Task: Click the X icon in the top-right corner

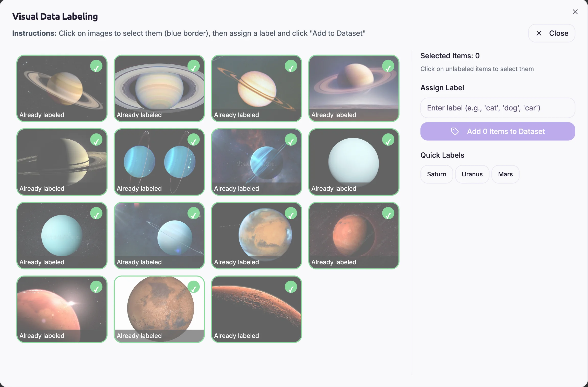Action: (575, 12)
